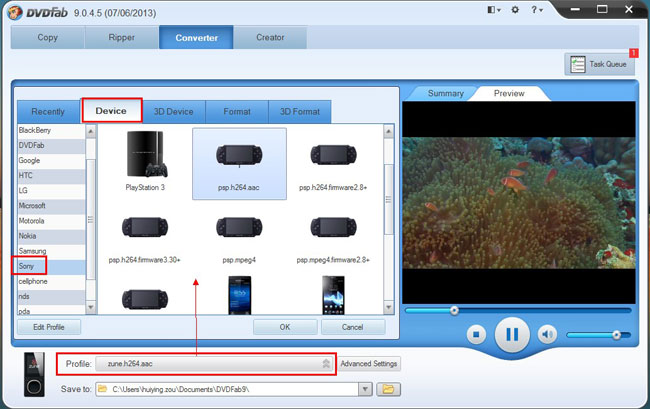The image size is (650, 409).
Task: Expand the Save to path dropdown
Action: click(365, 389)
